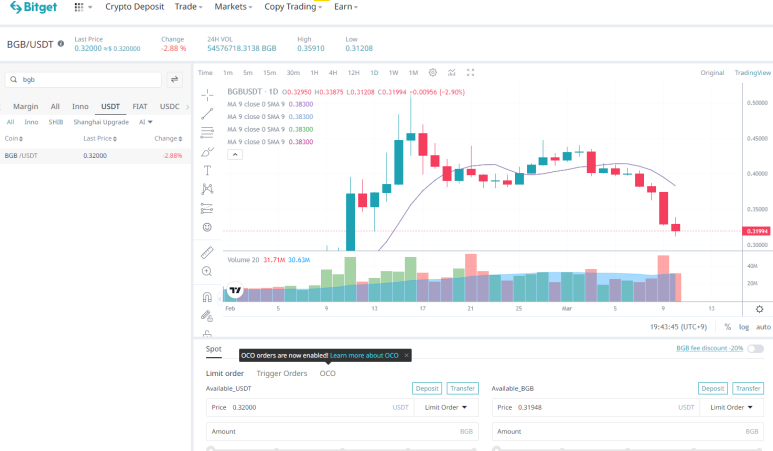Viewport: 773px width, 451px height.
Task: Select the USDT market tab
Action: pyautogui.click(x=110, y=106)
